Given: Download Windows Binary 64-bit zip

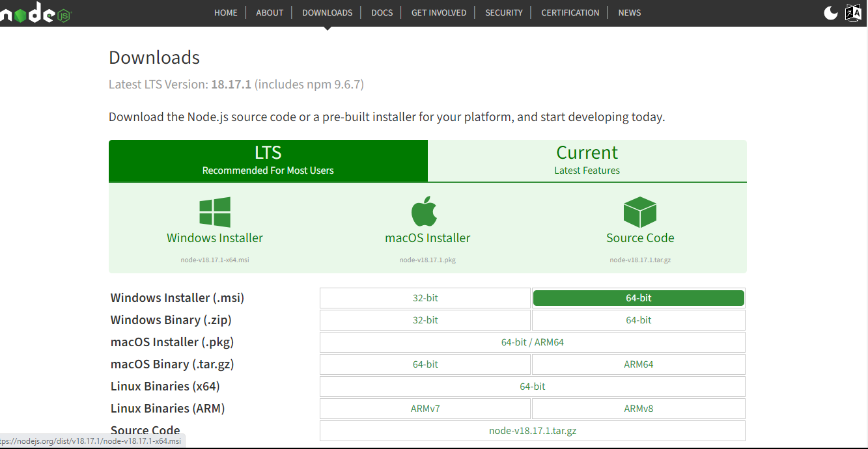Looking at the screenshot, I should [x=639, y=320].
